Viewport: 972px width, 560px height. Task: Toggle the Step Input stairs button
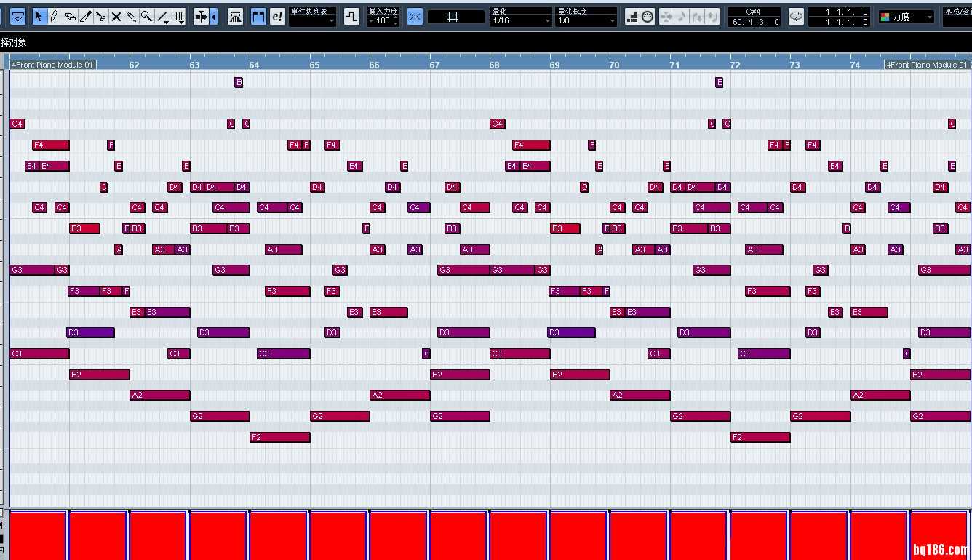point(632,16)
